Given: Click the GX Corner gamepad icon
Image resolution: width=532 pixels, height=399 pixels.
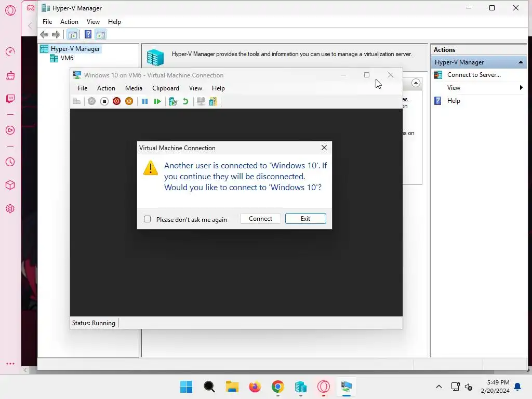Looking at the screenshot, I should click(31, 8).
